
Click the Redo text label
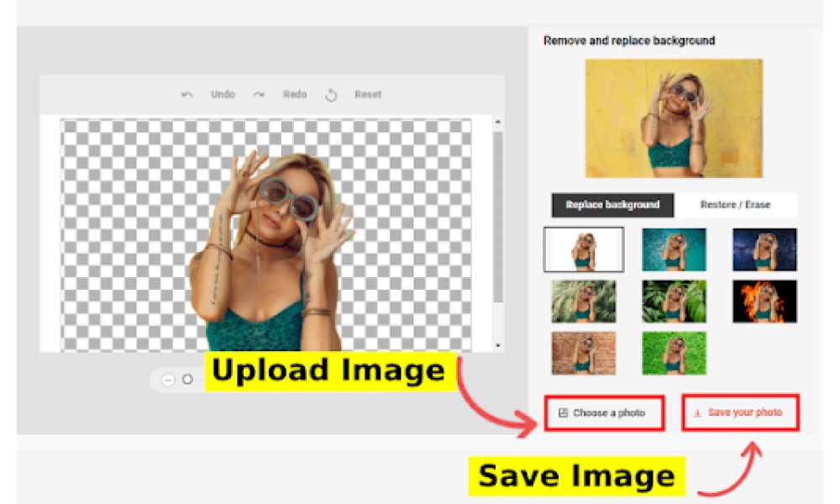pos(295,94)
